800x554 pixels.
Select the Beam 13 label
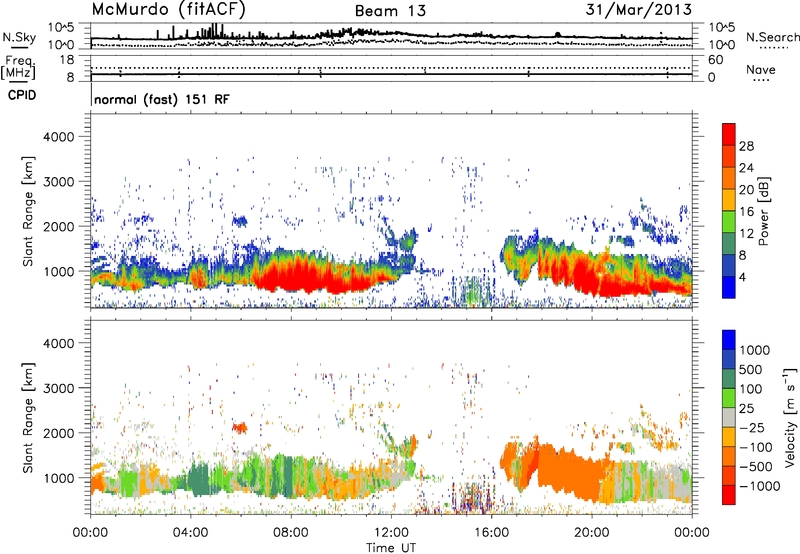tap(390, 11)
